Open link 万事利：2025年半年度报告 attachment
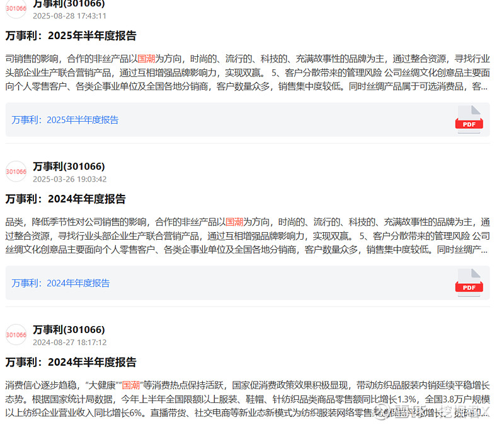504x427 pixels. point(65,120)
